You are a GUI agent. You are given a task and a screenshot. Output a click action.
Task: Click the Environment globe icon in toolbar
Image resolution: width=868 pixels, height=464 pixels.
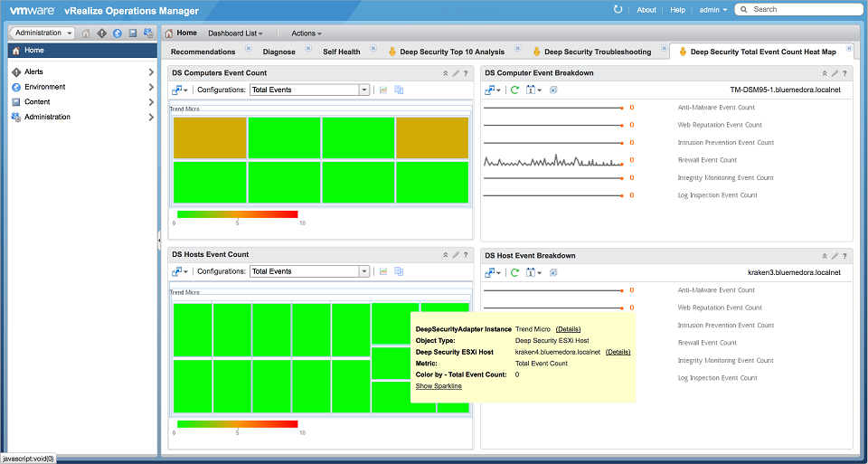click(x=117, y=33)
